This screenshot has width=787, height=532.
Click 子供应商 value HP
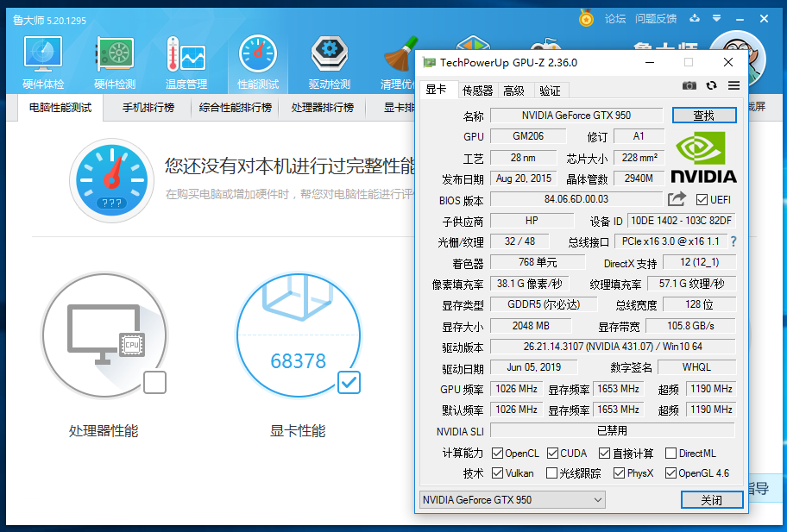(532, 221)
